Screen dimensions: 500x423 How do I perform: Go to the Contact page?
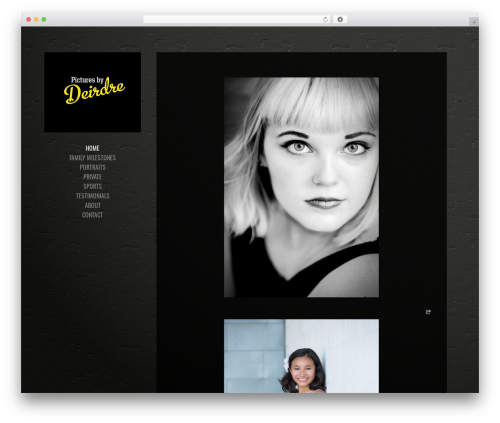coord(92,215)
